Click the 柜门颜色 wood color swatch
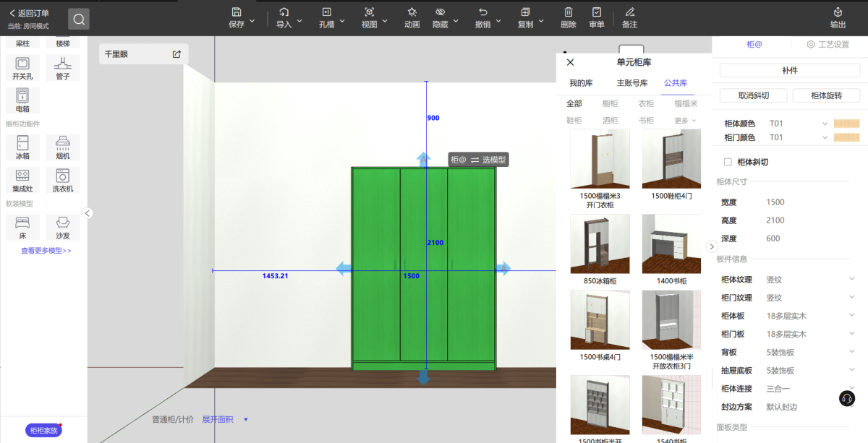868x443 pixels. [x=846, y=137]
